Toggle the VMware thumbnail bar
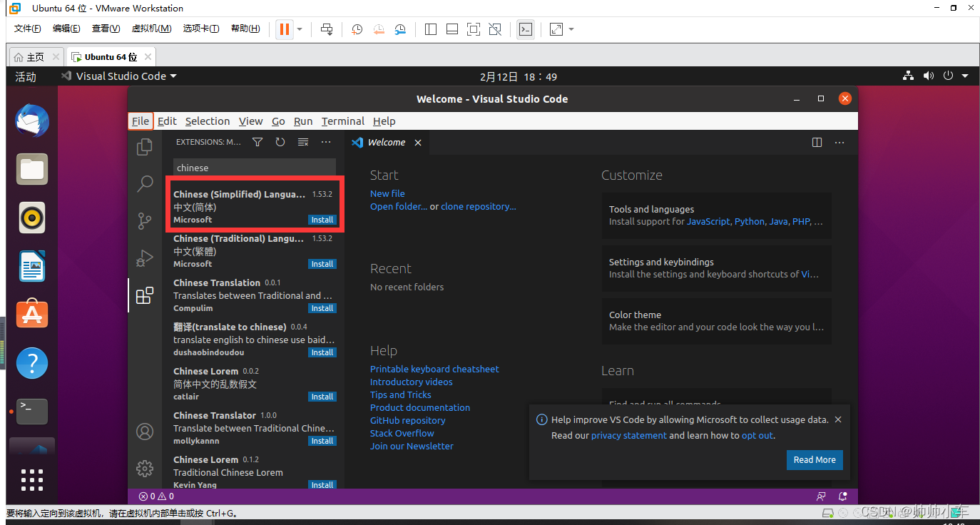 [x=452, y=29]
